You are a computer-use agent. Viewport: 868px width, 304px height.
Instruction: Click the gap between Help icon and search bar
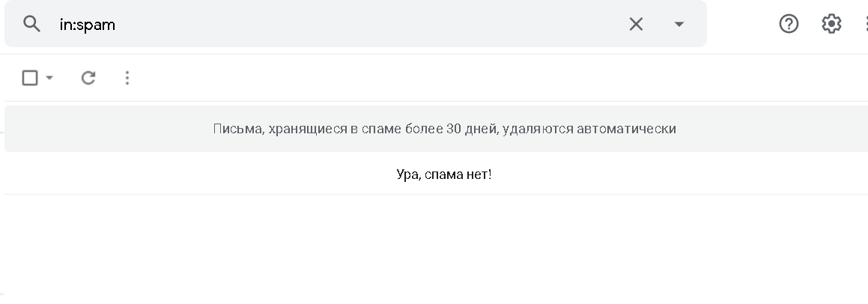pyautogui.click(x=743, y=24)
